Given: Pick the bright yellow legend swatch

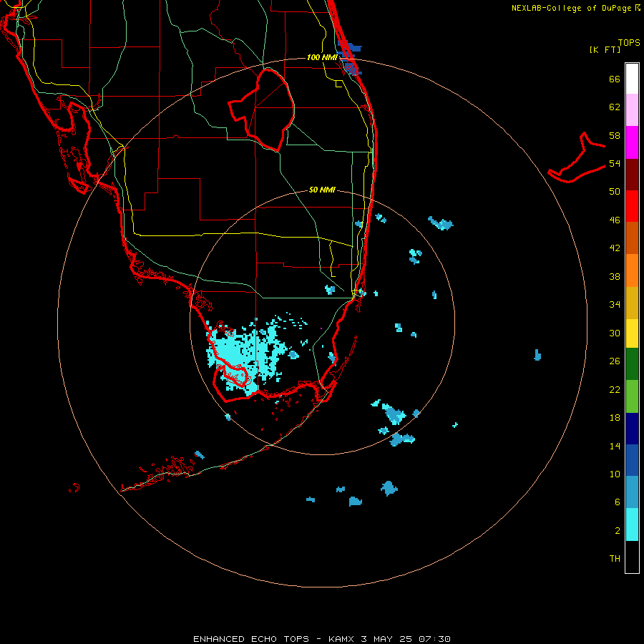Looking at the screenshot, I should [632, 333].
